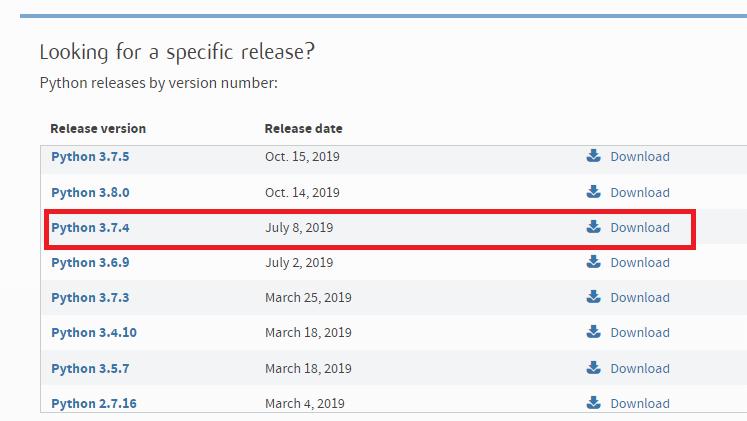The image size is (747, 421).
Task: Click download icon for Python 3.8.0
Action: tap(593, 192)
